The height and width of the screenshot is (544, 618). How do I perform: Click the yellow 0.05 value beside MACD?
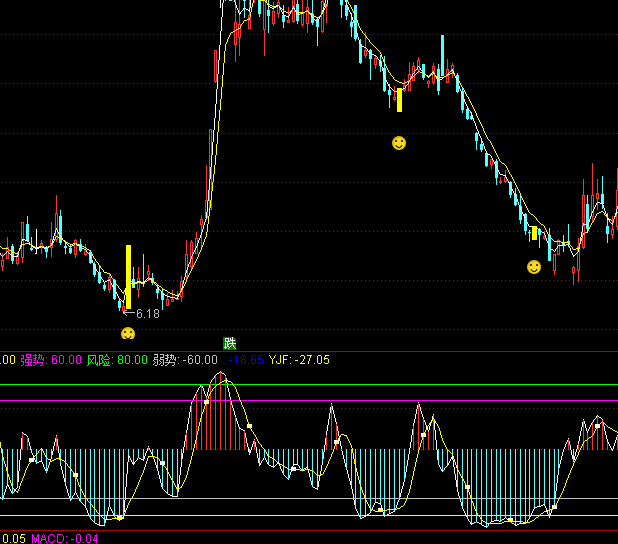(x=13, y=539)
